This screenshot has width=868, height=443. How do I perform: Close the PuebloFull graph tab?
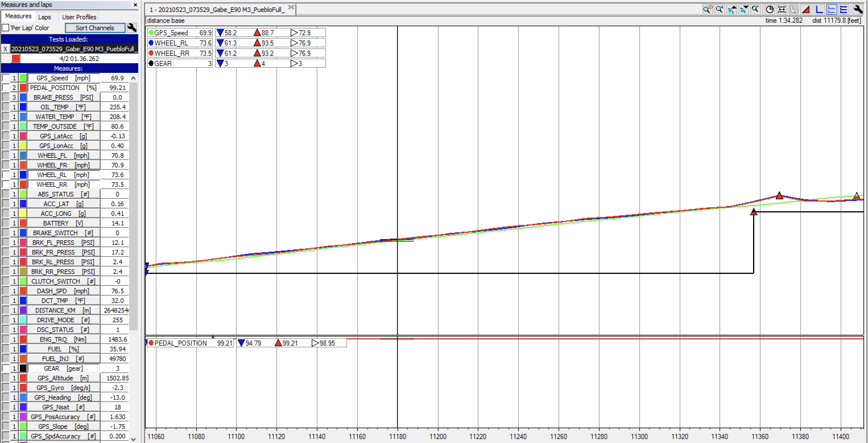291,7
